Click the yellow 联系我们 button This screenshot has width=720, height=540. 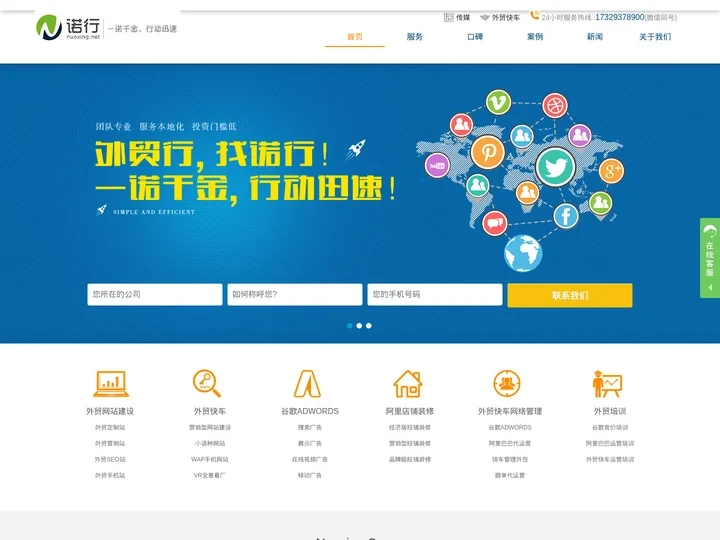pyautogui.click(x=570, y=295)
